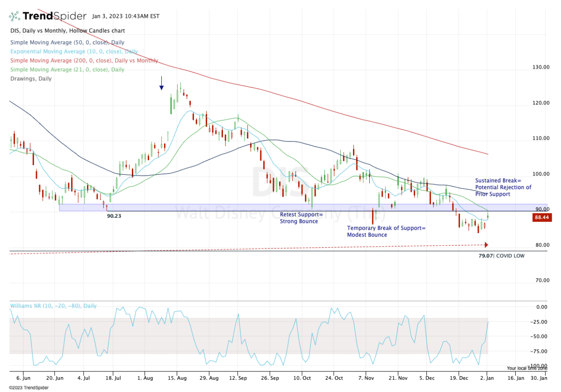Click the blue down arrow above August peak
This screenshot has height=392, width=561.
[161, 83]
